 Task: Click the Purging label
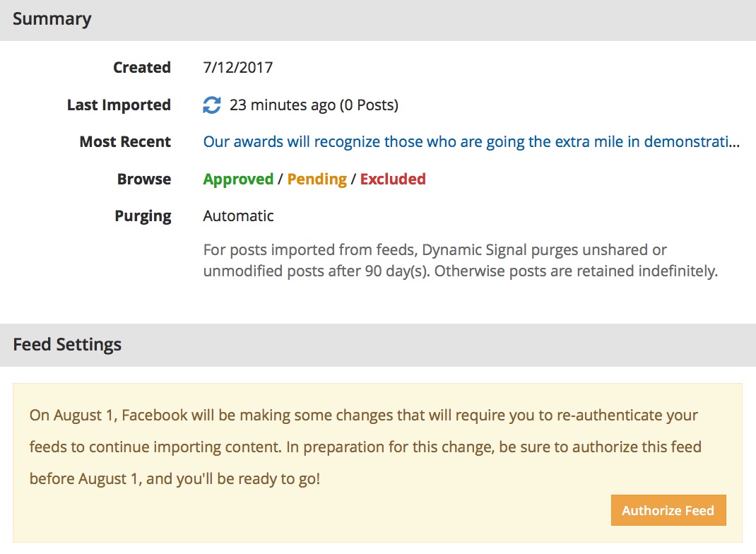point(143,216)
